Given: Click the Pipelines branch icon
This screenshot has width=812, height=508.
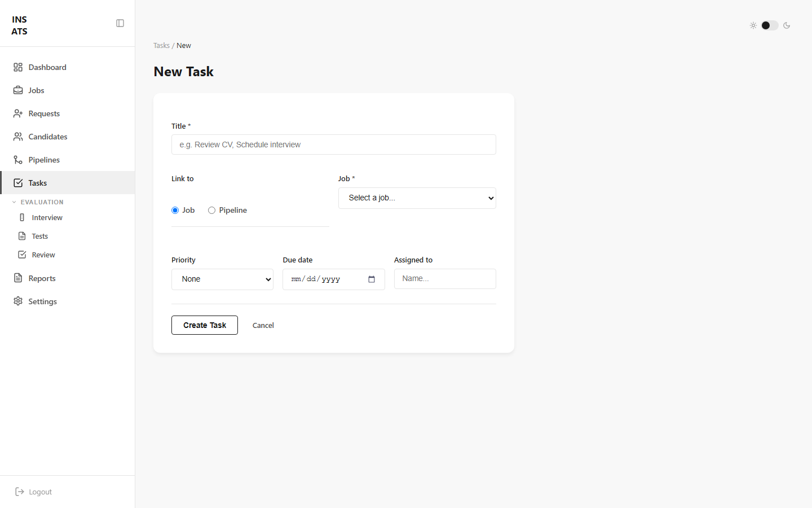Looking at the screenshot, I should pyautogui.click(x=18, y=160).
